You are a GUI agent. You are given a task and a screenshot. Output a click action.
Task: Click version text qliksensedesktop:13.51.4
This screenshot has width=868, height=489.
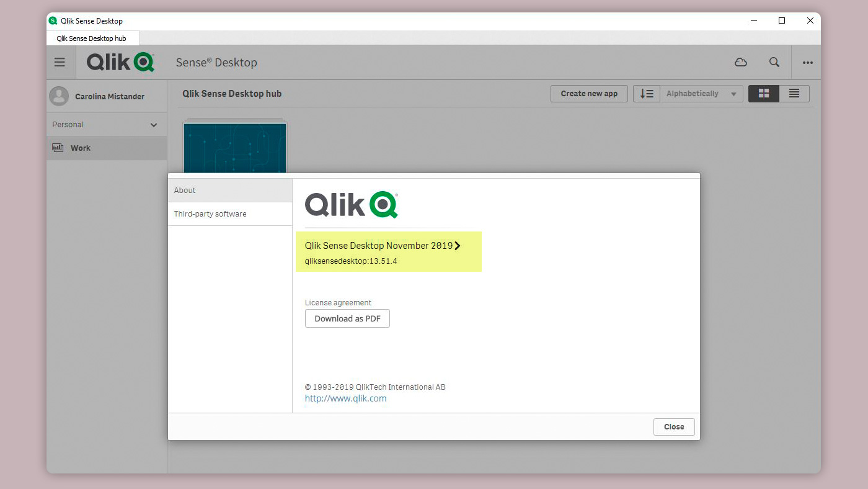coord(351,261)
